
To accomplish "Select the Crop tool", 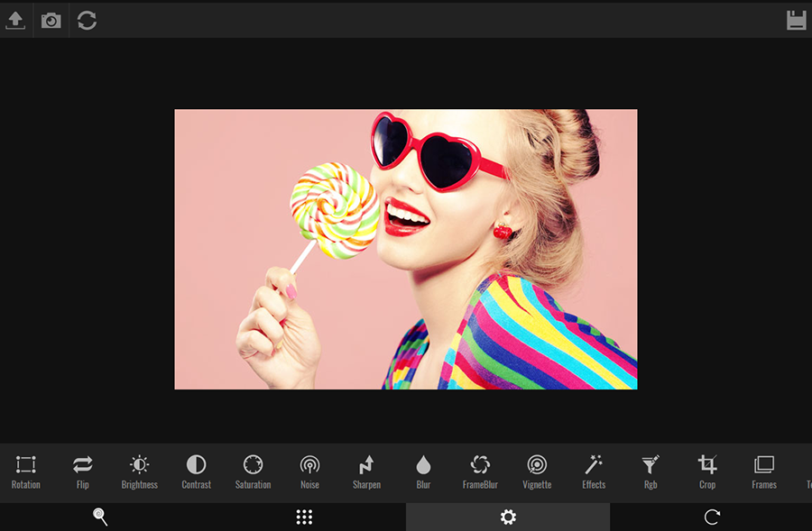I will (706, 469).
